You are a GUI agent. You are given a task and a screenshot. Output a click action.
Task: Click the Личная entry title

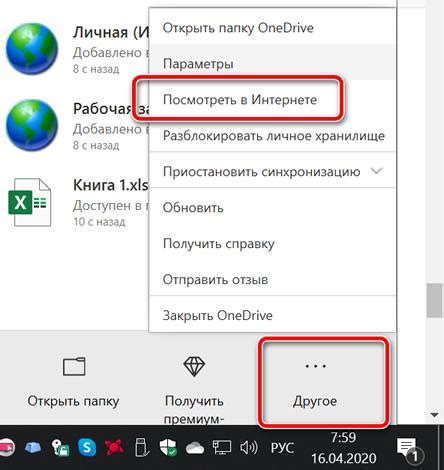point(111,32)
